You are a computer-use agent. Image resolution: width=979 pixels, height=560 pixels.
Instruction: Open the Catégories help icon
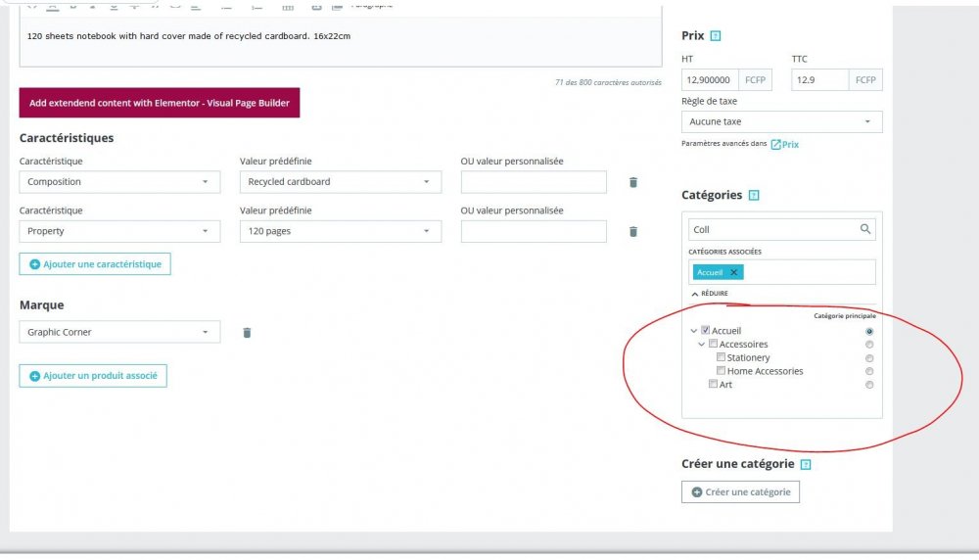click(754, 196)
